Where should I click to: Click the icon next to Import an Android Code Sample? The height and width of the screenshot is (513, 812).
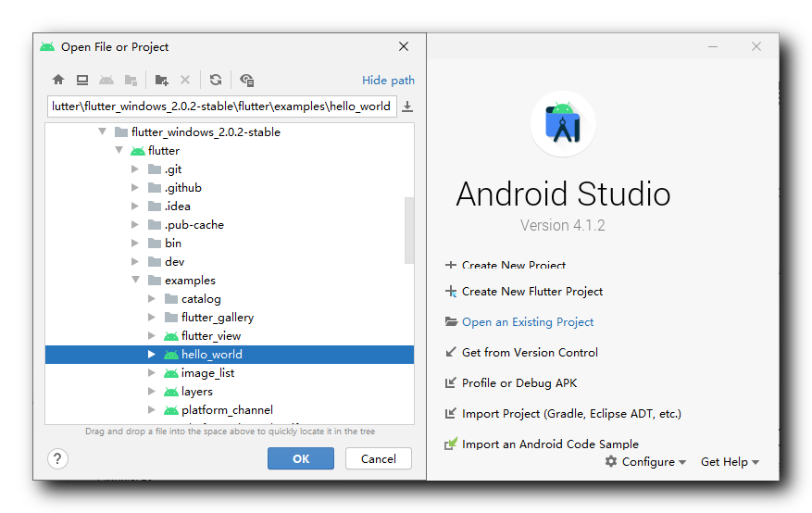point(451,444)
